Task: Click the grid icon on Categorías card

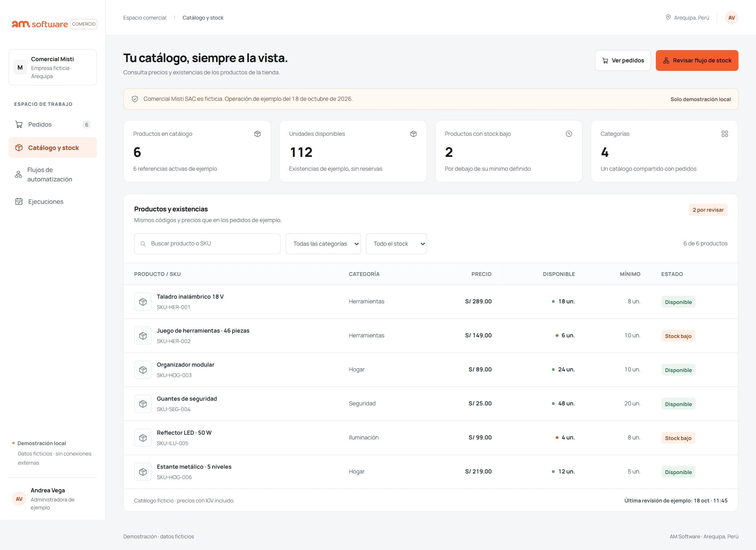Action: [725, 134]
